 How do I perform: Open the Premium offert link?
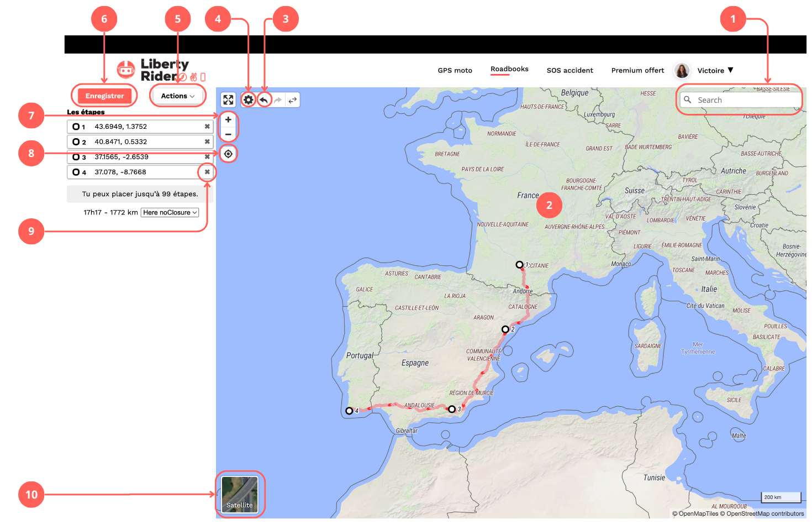tap(637, 71)
